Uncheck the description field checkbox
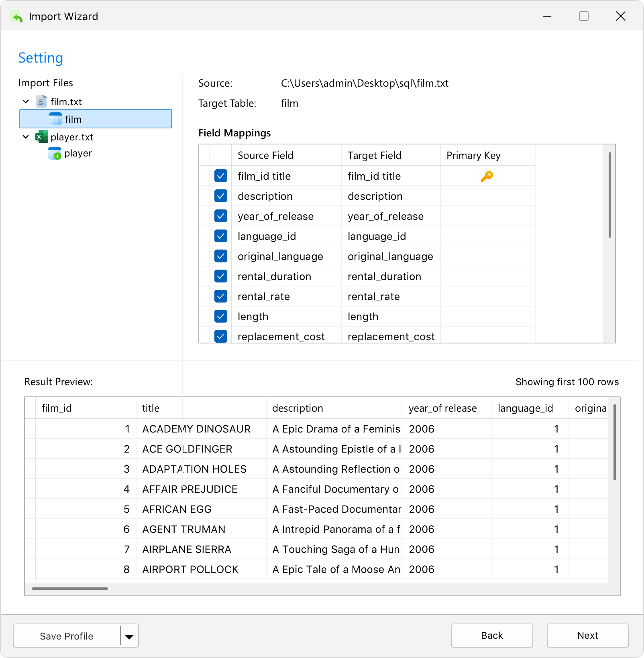Image resolution: width=644 pixels, height=658 pixels. [221, 196]
